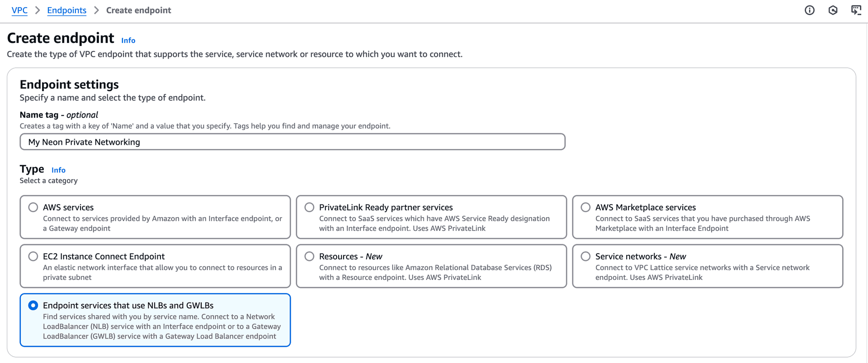Open the info help panel icon
868x363 pixels.
point(809,10)
